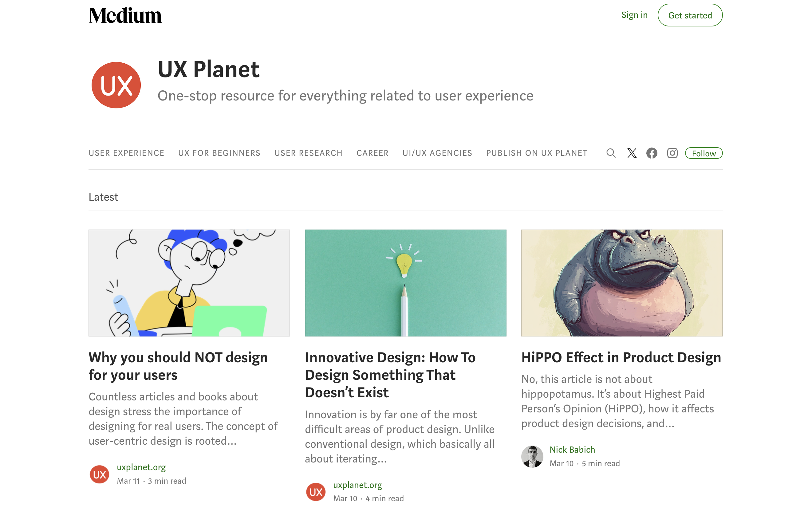Image resolution: width=812 pixels, height=531 pixels.
Task: Click the Get started button
Action: (690, 15)
